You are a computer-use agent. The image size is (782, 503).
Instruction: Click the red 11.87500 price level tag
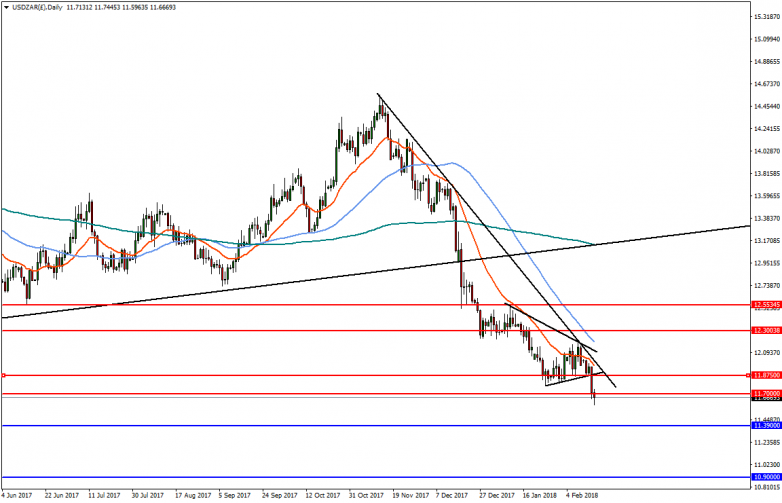pos(766,375)
